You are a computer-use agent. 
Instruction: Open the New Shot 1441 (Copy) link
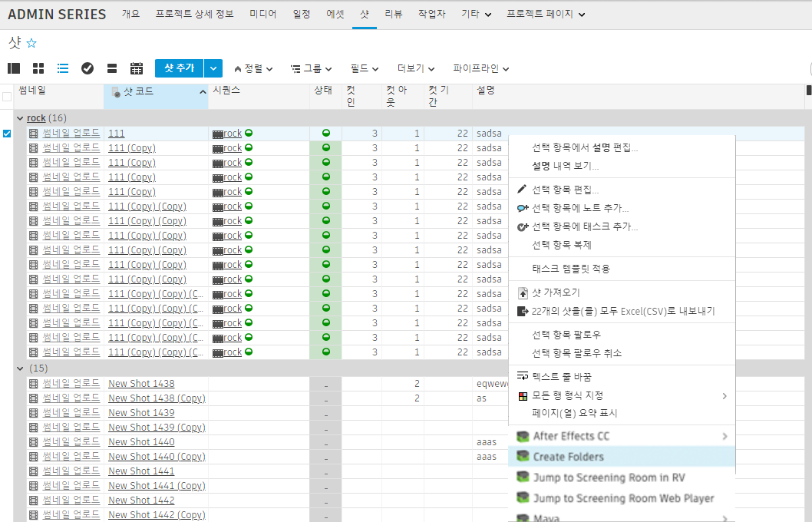[x=157, y=486]
